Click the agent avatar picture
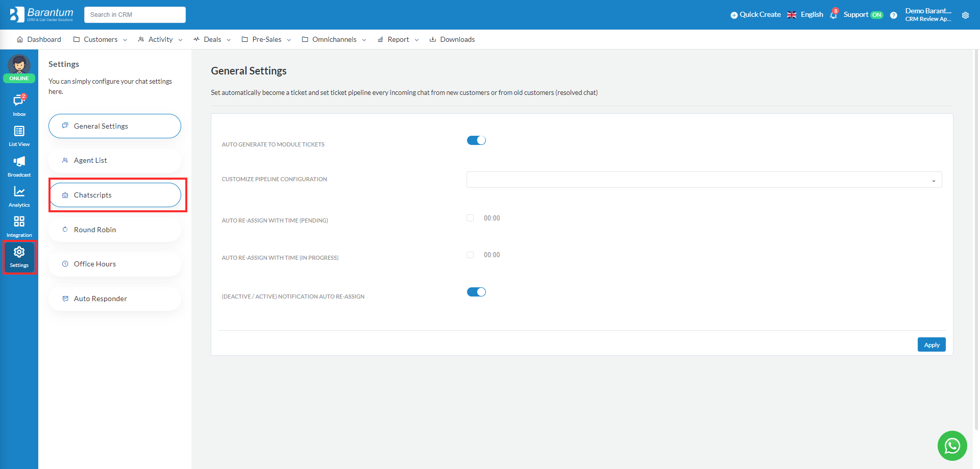 (x=19, y=64)
